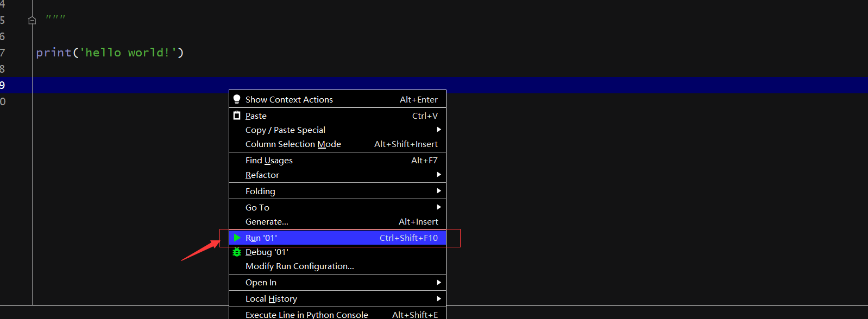Expand the Refactor submenu arrow
This screenshot has height=319, width=868.
tap(439, 175)
